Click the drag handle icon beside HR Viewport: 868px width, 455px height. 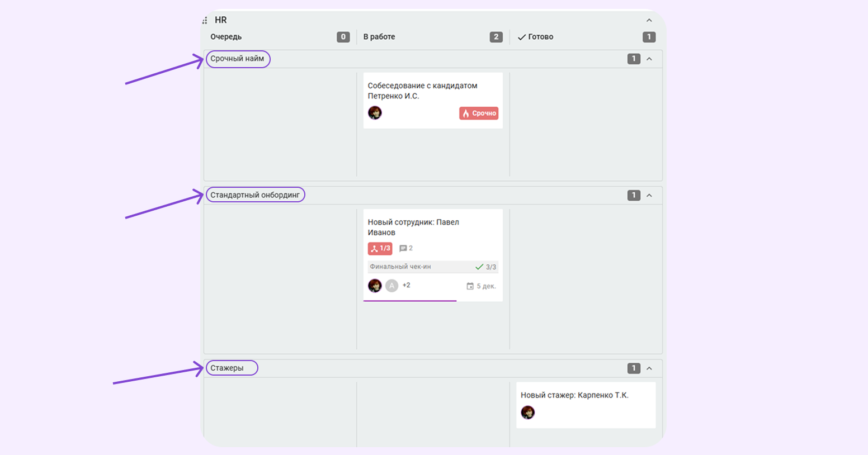tap(205, 21)
